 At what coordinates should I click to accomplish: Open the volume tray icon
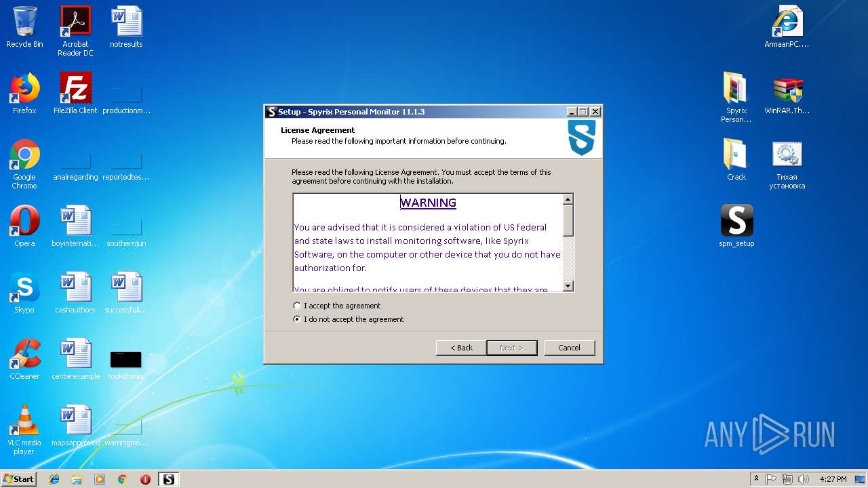pyautogui.click(x=803, y=479)
